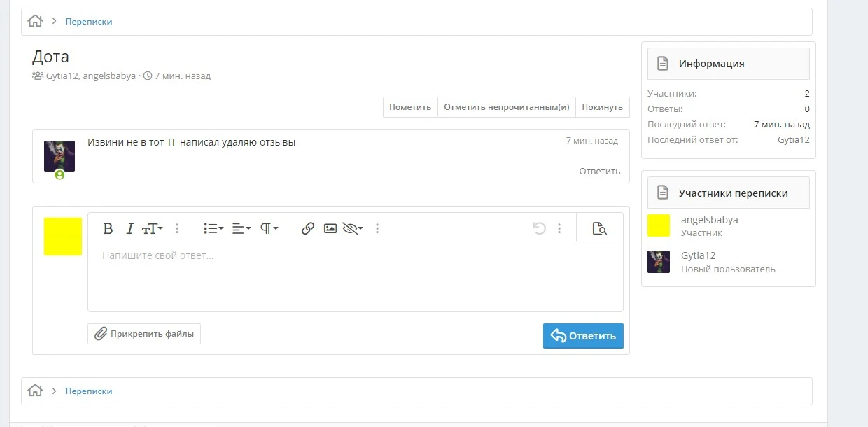Click the Дота conversation title

(x=50, y=57)
